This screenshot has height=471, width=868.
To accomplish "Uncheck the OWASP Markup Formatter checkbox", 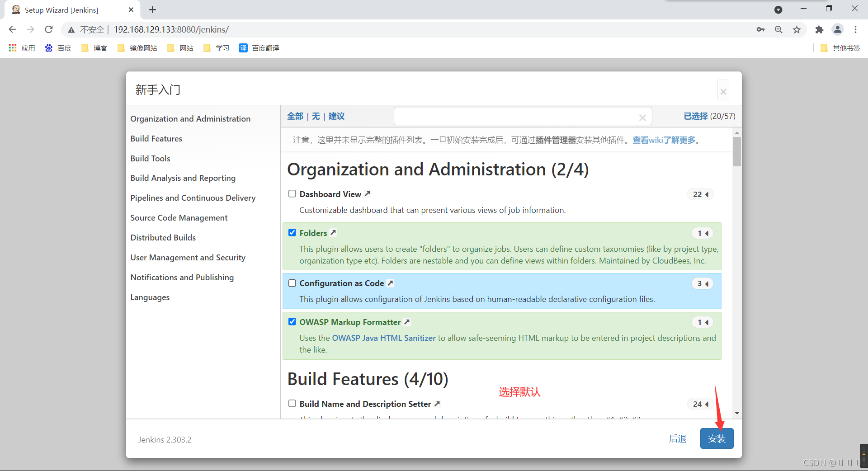I will click(x=292, y=321).
